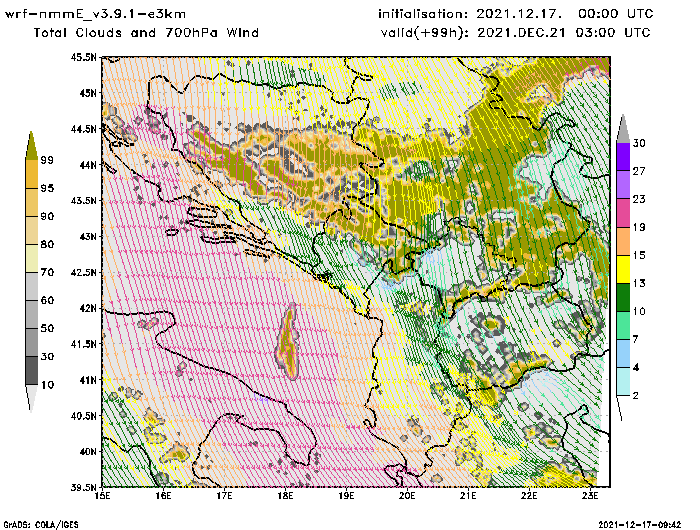The image size is (700, 530).
Task: Click the '23E' longitude axis label
Action: click(x=590, y=496)
